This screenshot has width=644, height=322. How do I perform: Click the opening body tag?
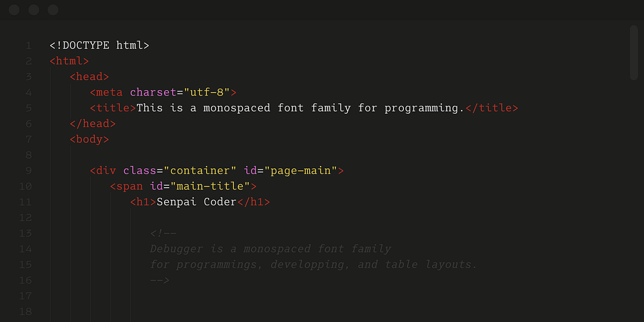(x=89, y=140)
